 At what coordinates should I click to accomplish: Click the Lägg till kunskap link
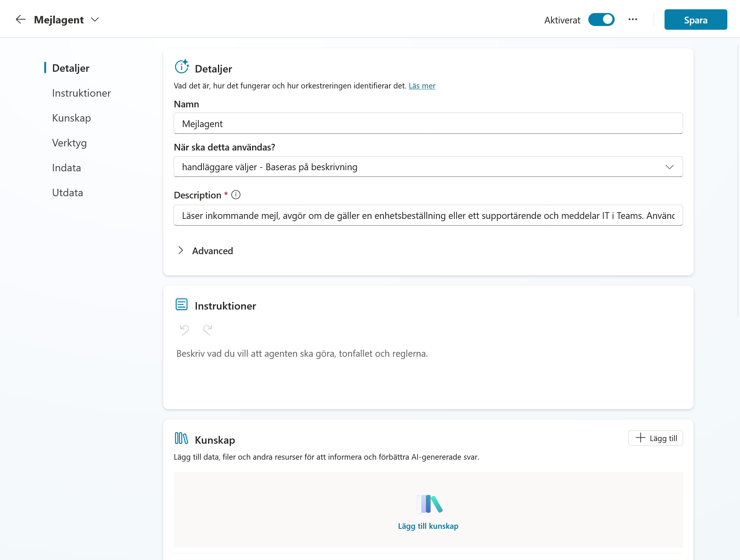[428, 526]
